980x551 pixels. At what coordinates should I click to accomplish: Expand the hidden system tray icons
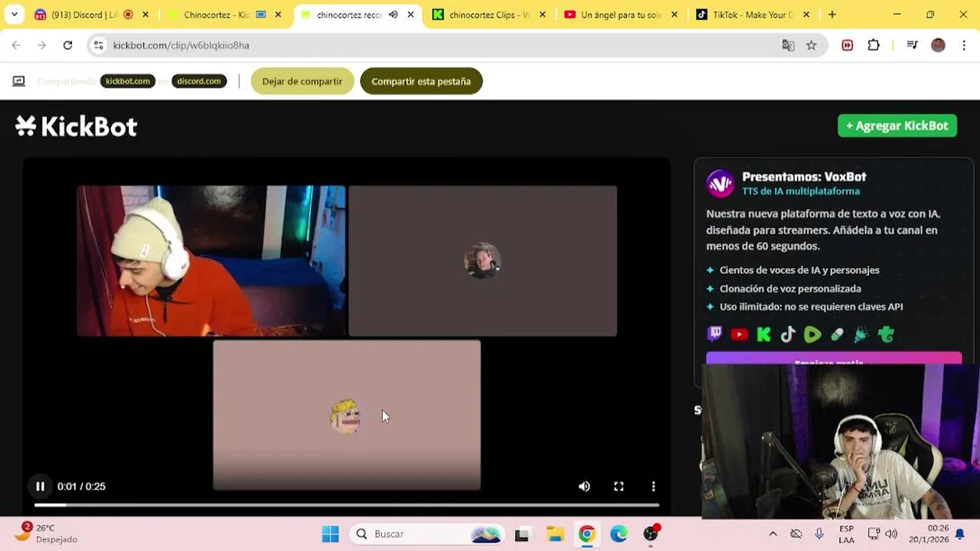(x=773, y=534)
